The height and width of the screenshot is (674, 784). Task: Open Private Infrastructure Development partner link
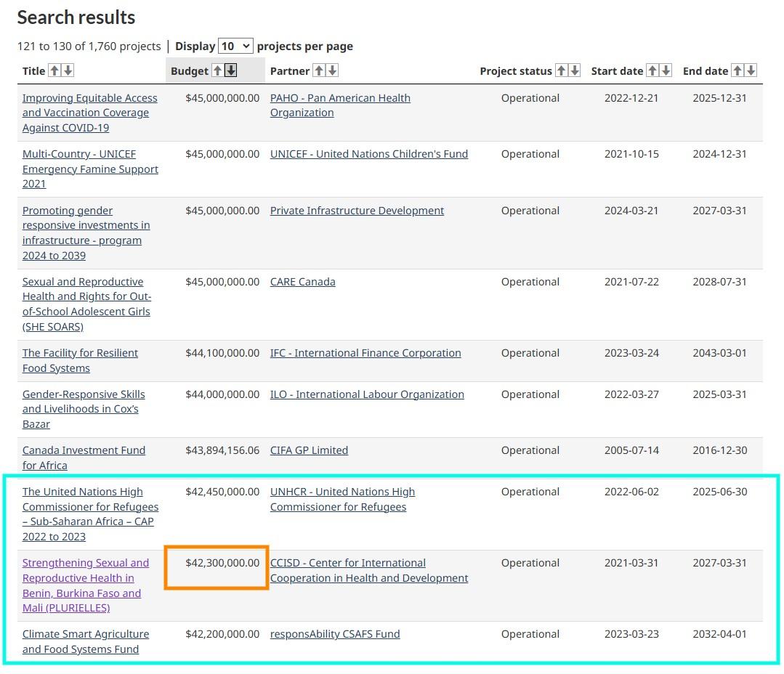point(357,211)
